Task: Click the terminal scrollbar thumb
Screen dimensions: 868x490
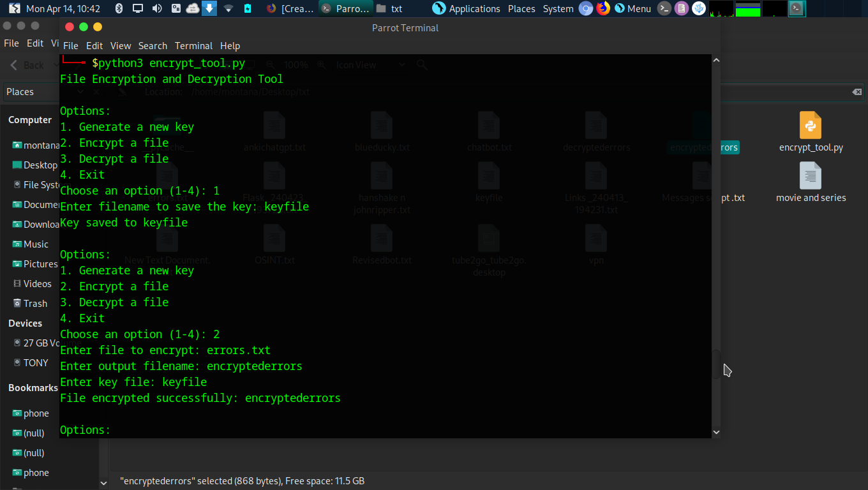Action: tap(716, 364)
